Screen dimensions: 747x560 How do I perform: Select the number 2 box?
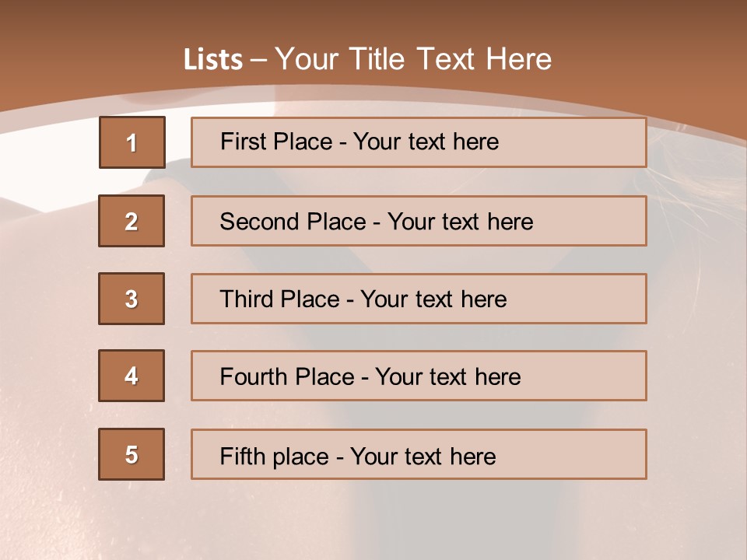[x=132, y=221]
